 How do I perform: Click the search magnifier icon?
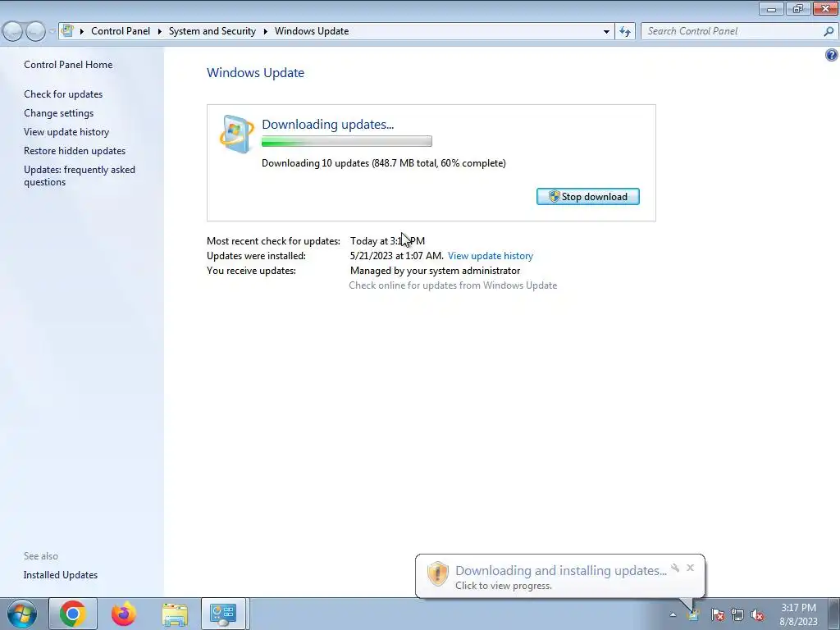[x=829, y=31]
